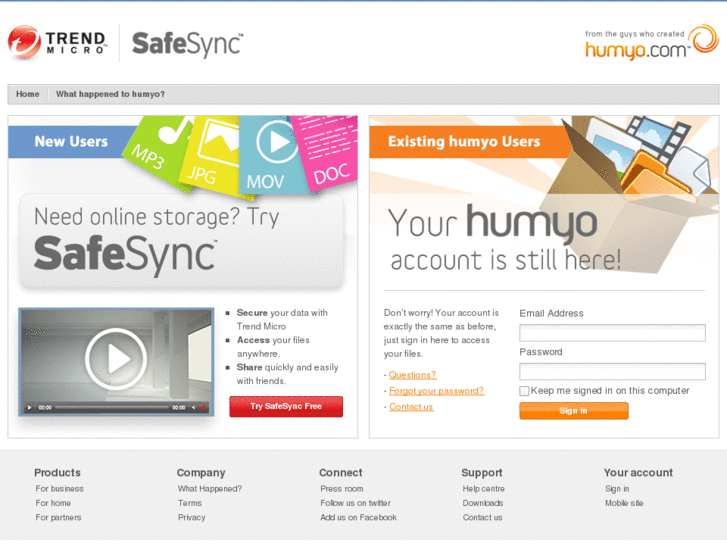
Task: Click the Products footer heading
Action: coord(57,473)
